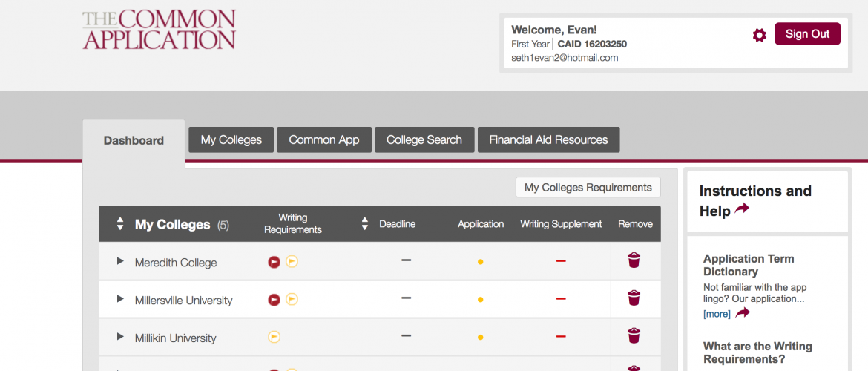
Task: Remove Millersville University via trash icon
Action: (x=634, y=298)
